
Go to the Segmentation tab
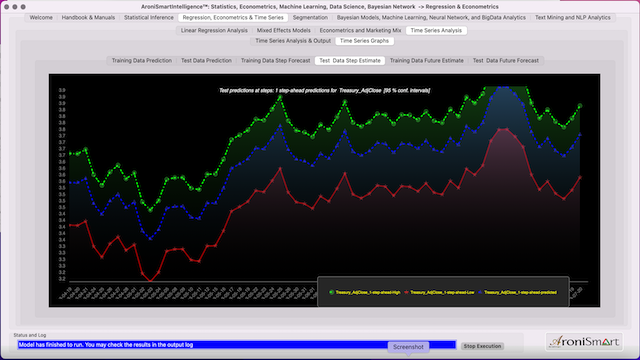(310, 18)
